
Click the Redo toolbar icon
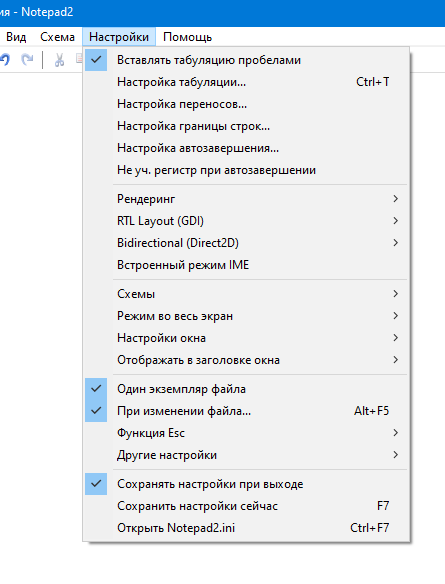[x=27, y=60]
